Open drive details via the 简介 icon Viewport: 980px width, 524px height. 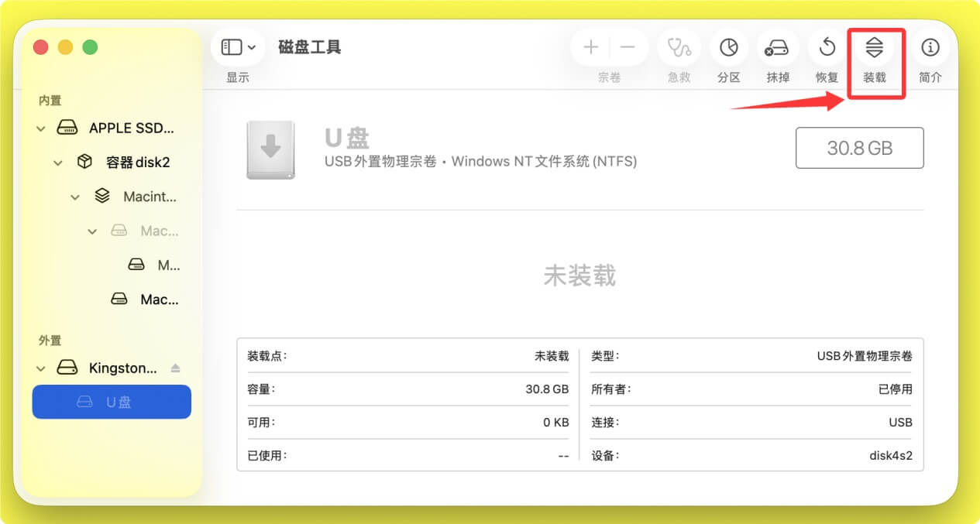point(930,46)
